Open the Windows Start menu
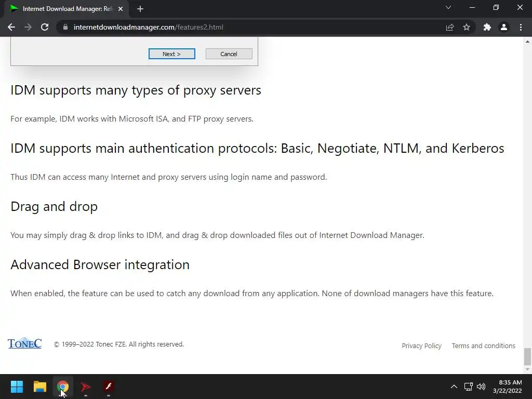532x399 pixels. [x=17, y=387]
